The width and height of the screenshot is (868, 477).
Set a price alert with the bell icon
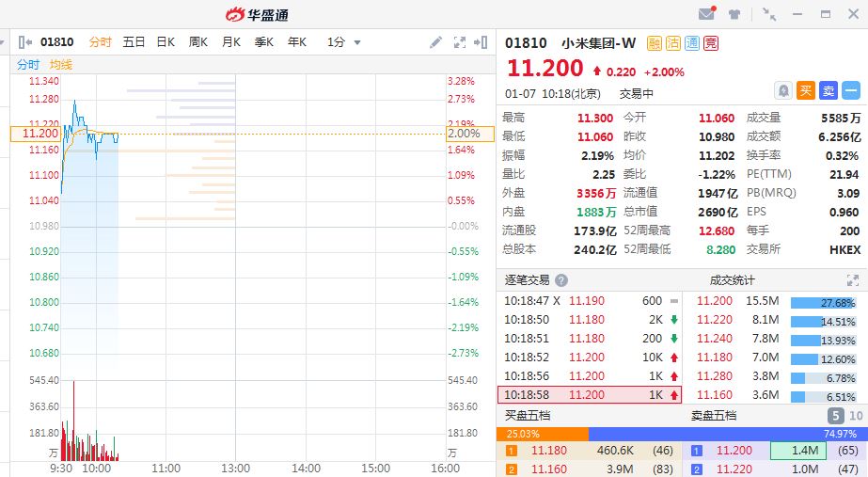[x=783, y=90]
